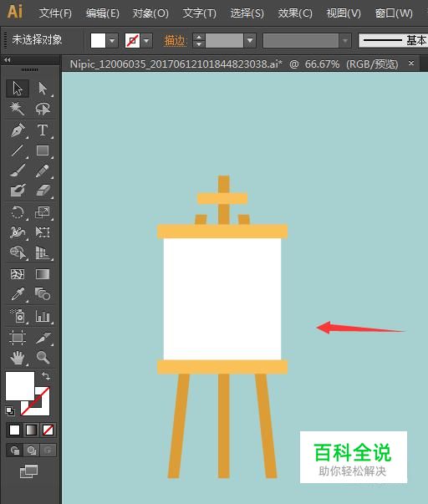Open the 文字(T) menu
The height and width of the screenshot is (504, 428).
[x=199, y=13]
